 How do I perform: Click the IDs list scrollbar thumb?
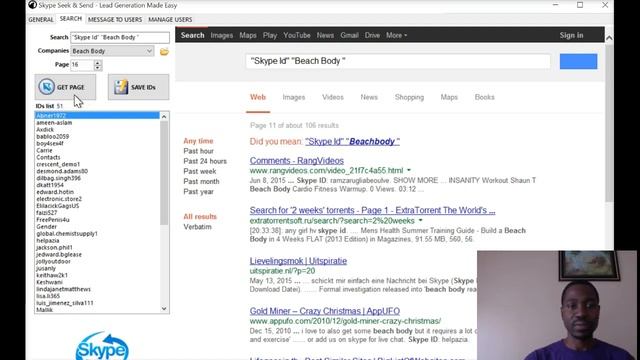164,173
